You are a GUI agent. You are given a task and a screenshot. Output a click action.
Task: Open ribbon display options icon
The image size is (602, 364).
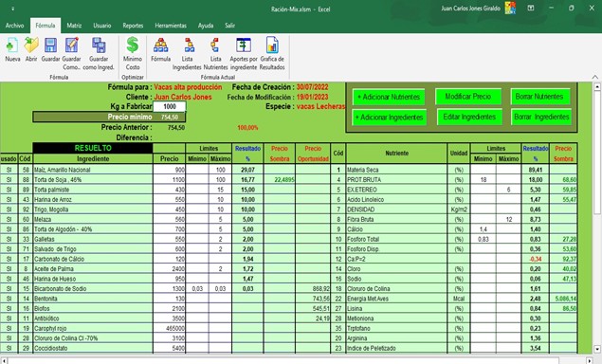[x=531, y=8]
